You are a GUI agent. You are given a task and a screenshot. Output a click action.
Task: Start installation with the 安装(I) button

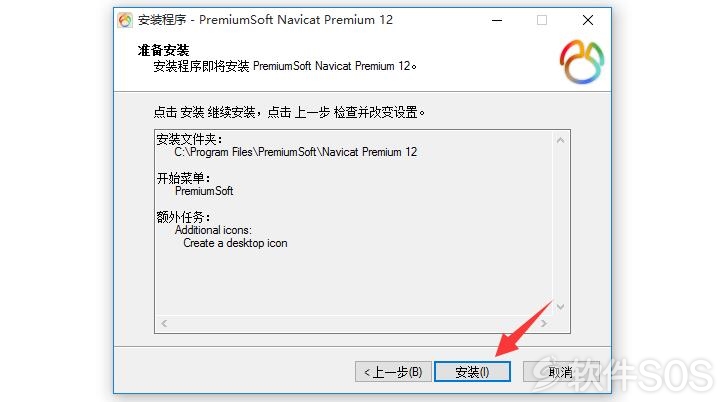tap(472, 372)
